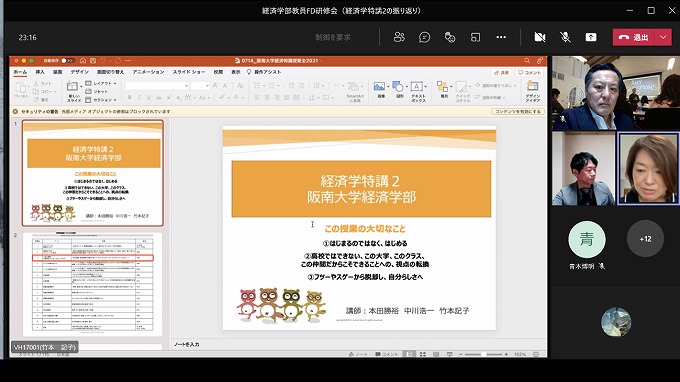Click the undo arrow in PowerPoint title bar
This screenshot has height=382, width=680.
[103, 61]
